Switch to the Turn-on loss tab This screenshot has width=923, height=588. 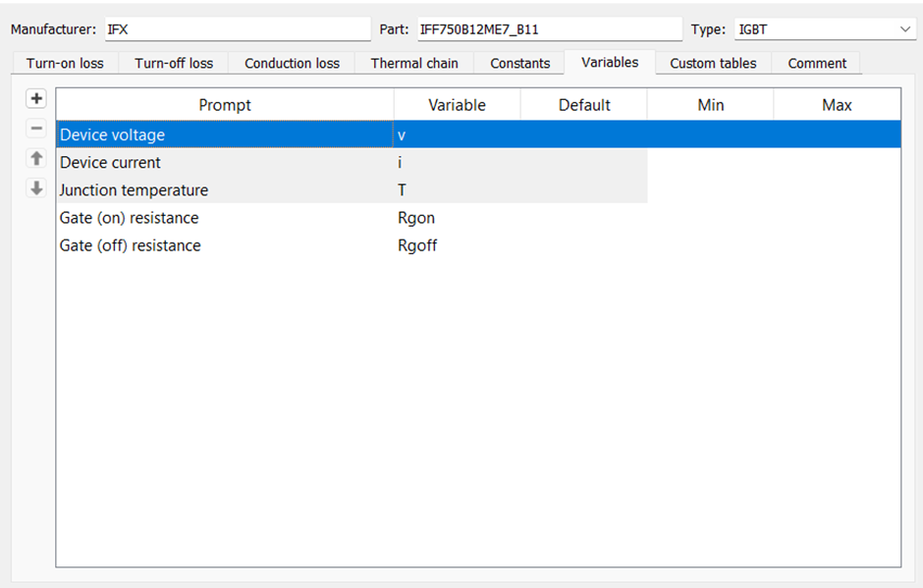click(x=64, y=63)
